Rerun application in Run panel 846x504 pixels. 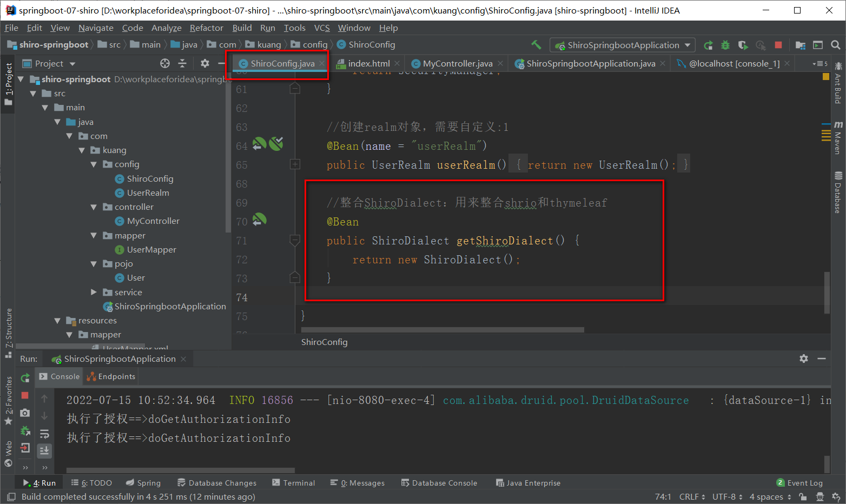(25, 378)
